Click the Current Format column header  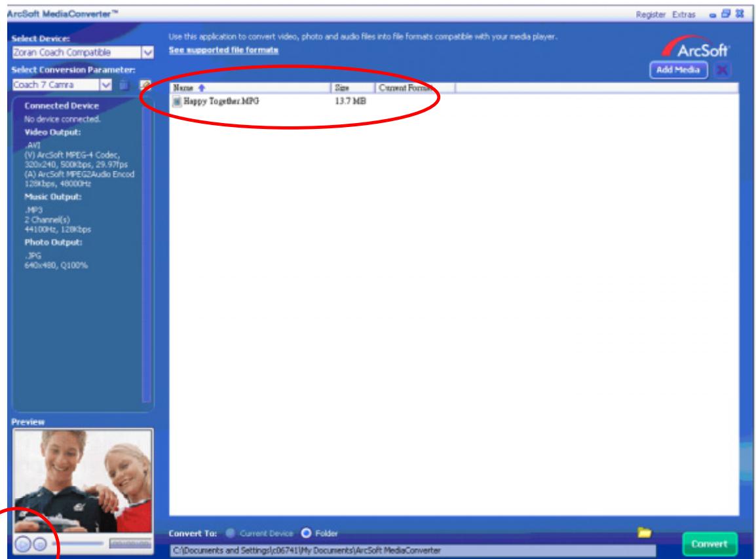point(415,88)
